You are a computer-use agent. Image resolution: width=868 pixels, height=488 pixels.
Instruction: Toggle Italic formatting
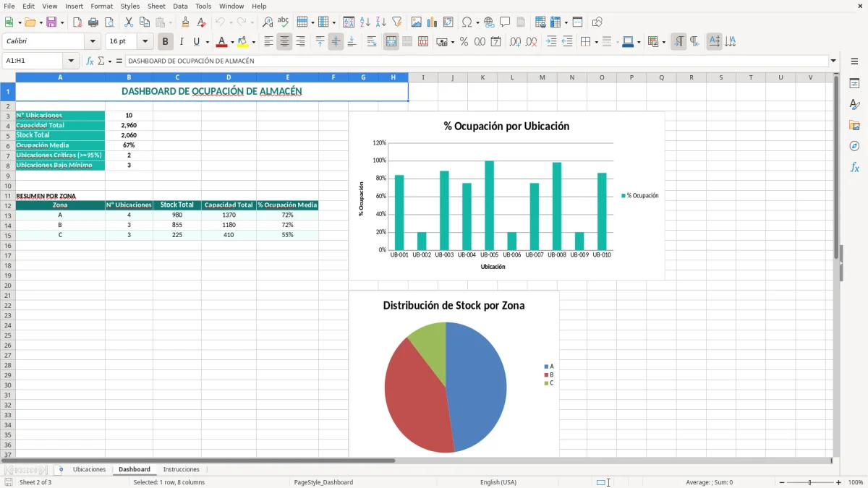[181, 42]
